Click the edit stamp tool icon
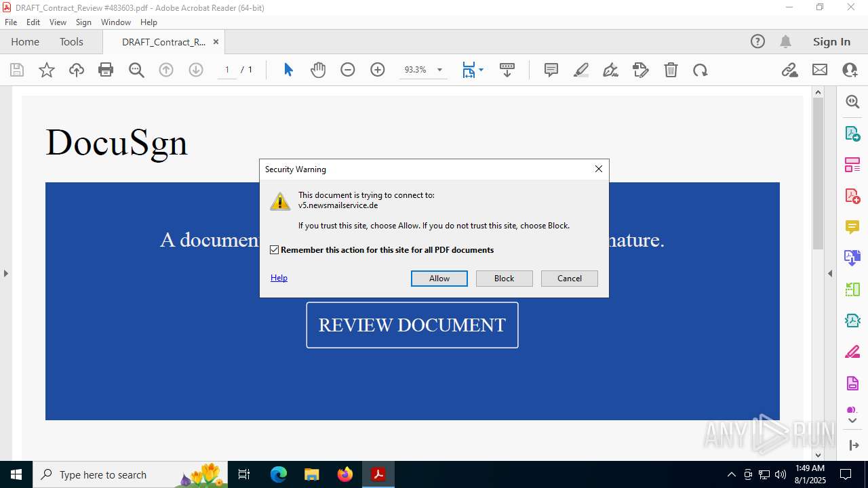 pos(641,70)
